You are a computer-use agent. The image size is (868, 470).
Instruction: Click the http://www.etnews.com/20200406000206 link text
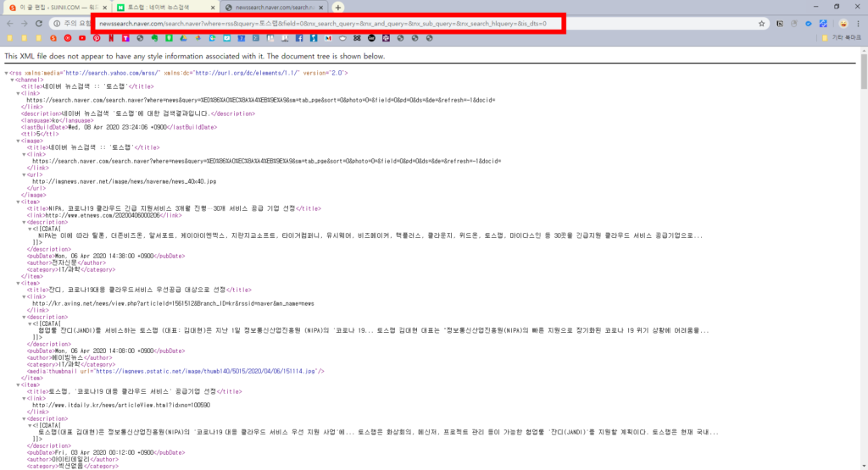(x=103, y=216)
